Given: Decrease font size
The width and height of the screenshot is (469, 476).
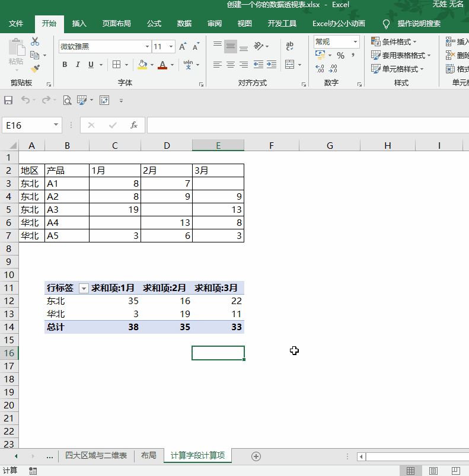Looking at the screenshot, I should click(x=196, y=46).
